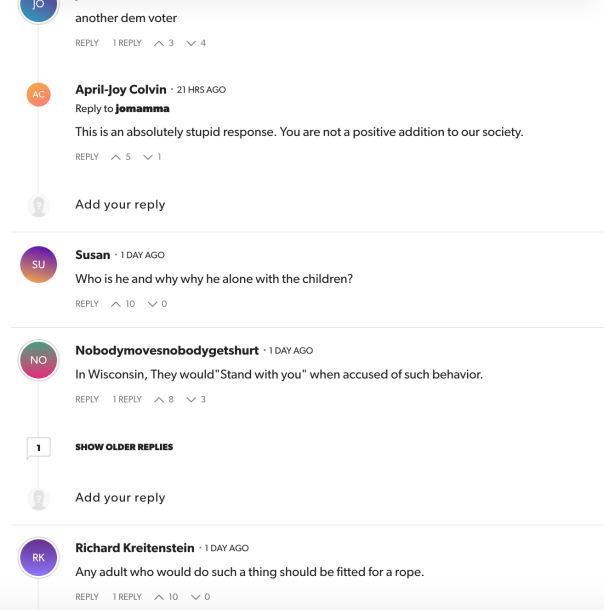Viewport: 604px width, 610px height.
Task: Click the NO avatar of Nobodymovesnobodygetshurt
Action: coord(38,360)
